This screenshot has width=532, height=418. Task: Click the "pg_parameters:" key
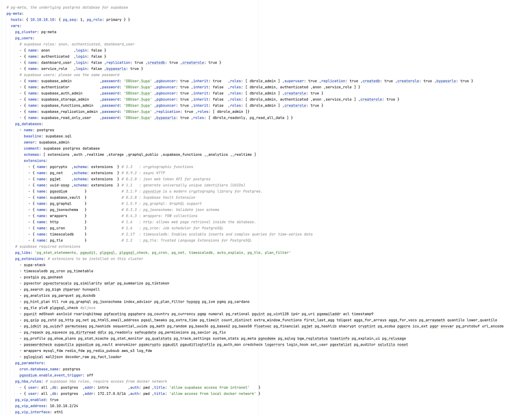30,363
